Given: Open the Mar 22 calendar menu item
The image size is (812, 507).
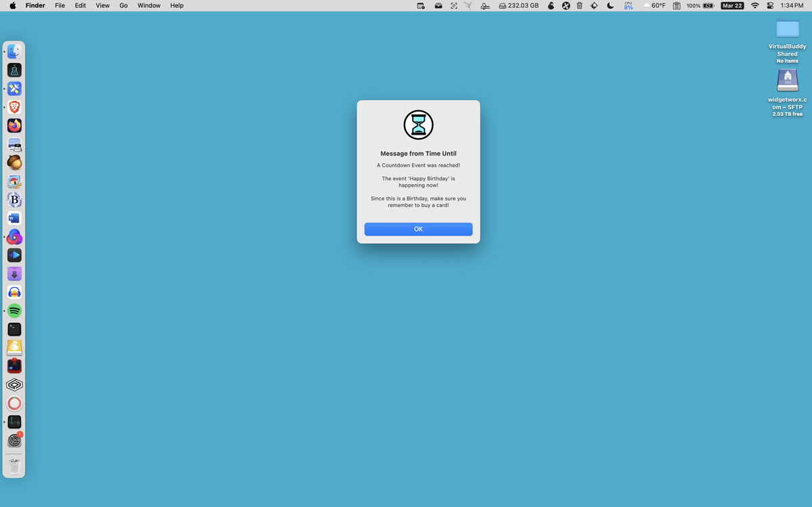Looking at the screenshot, I should tap(732, 5).
